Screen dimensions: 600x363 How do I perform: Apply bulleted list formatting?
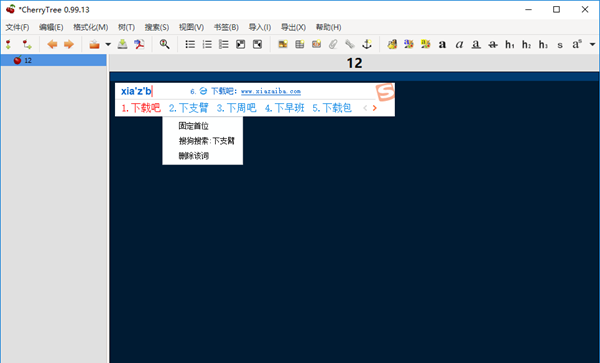(x=190, y=44)
